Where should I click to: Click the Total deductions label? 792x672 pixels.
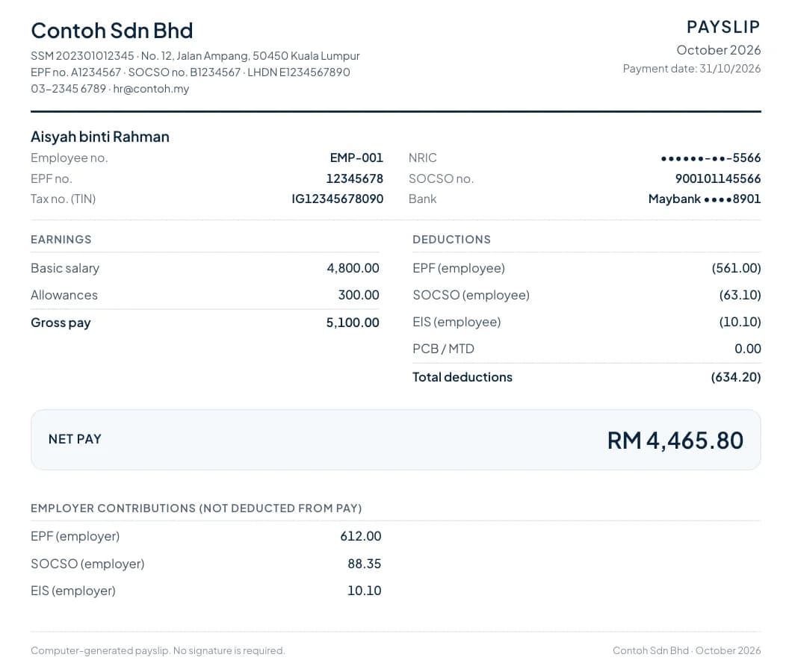coord(462,377)
